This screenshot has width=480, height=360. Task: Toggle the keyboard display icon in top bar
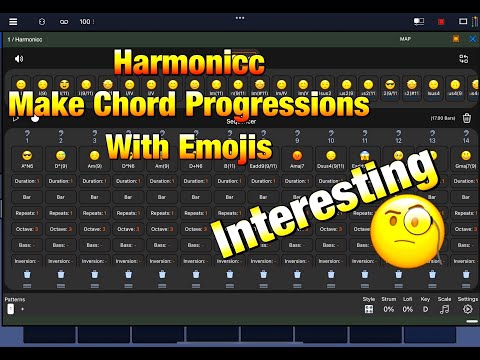coord(463,22)
